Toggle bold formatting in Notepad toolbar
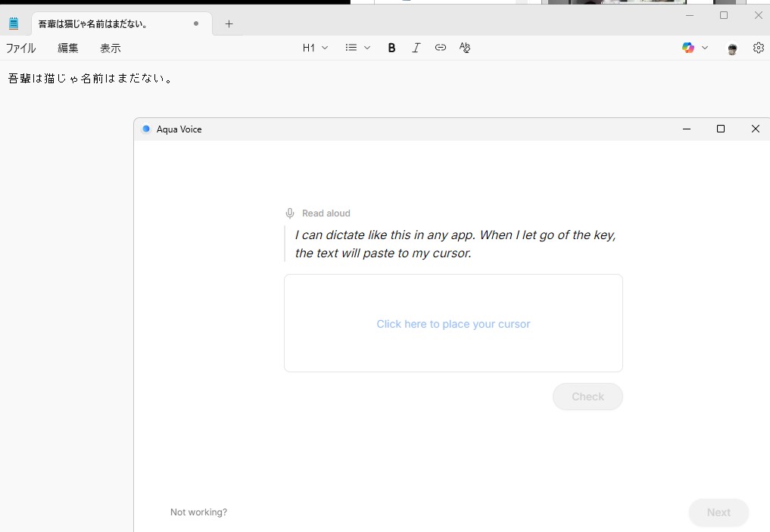This screenshot has height=532, width=770. coord(391,48)
